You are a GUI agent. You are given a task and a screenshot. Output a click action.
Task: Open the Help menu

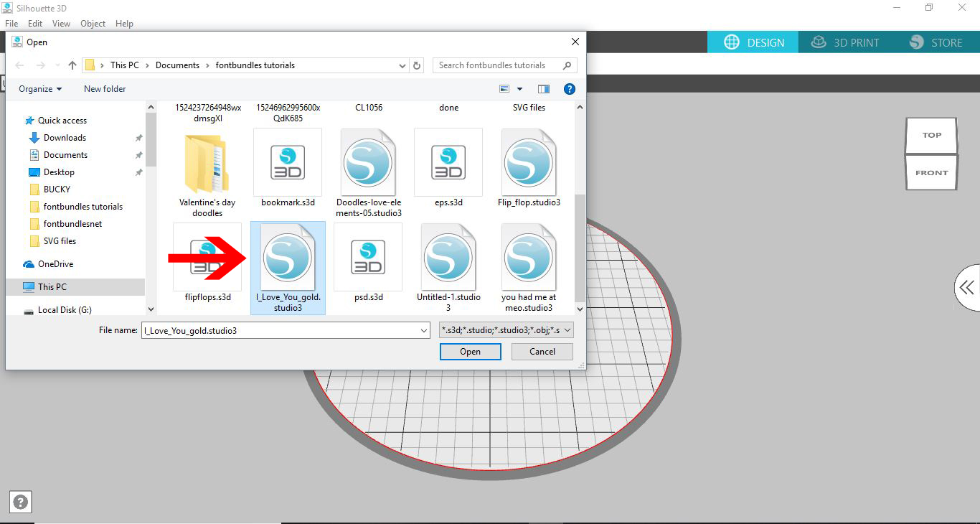point(124,24)
